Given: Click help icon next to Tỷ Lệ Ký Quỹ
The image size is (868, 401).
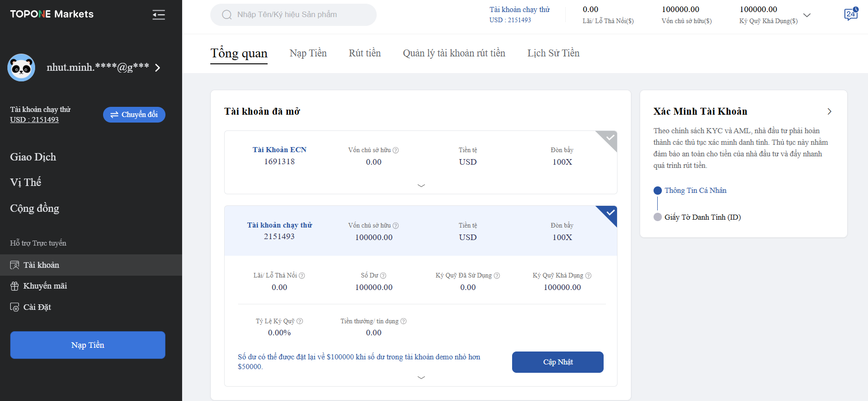Looking at the screenshot, I should (x=300, y=321).
